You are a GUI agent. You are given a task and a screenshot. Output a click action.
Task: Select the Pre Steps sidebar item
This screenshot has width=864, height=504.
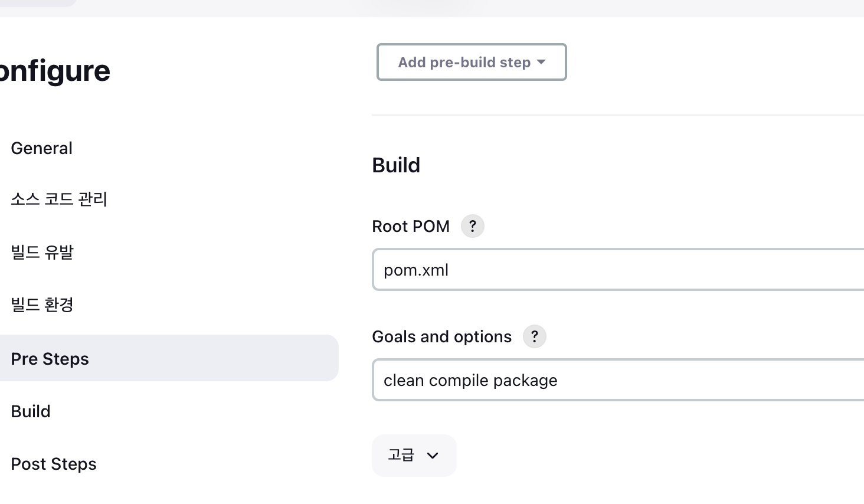click(x=50, y=358)
